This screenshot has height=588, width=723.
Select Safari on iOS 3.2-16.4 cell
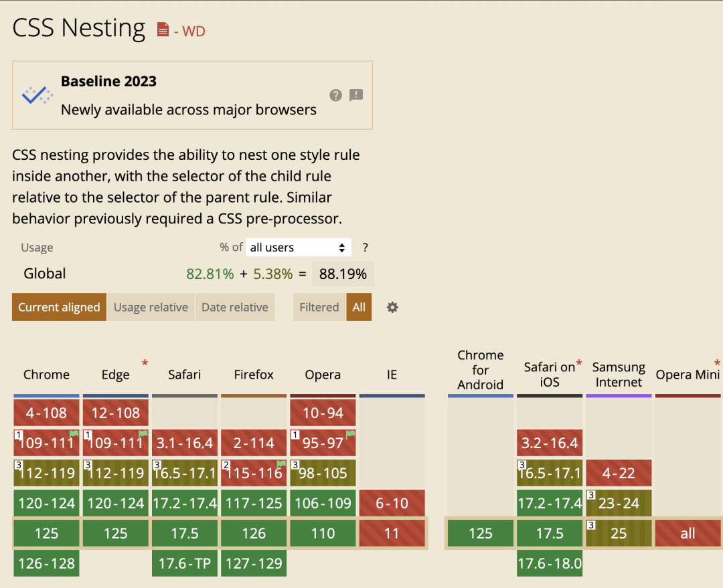pyautogui.click(x=550, y=443)
